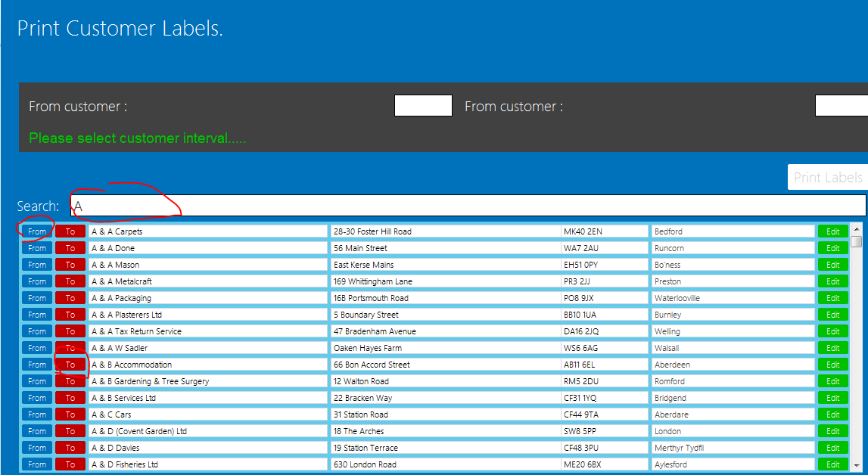Click the 630 London Road cell

[446, 464]
